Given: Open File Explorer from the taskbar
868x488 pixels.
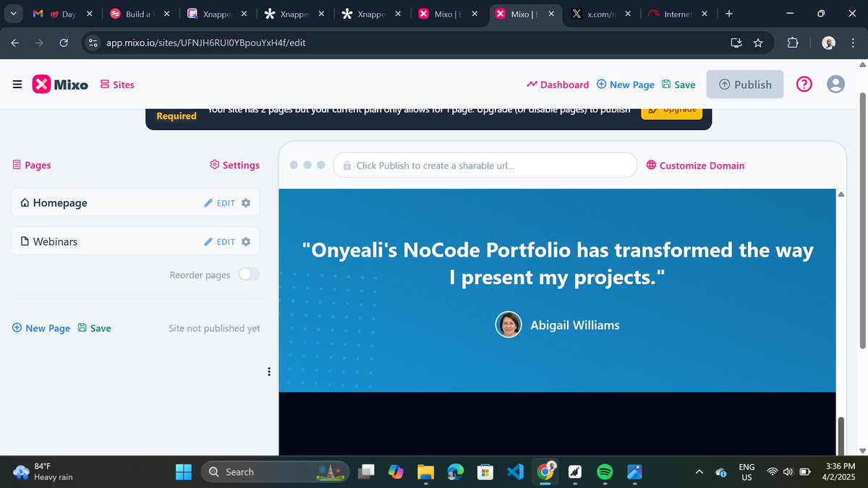Looking at the screenshot, I should tap(425, 471).
